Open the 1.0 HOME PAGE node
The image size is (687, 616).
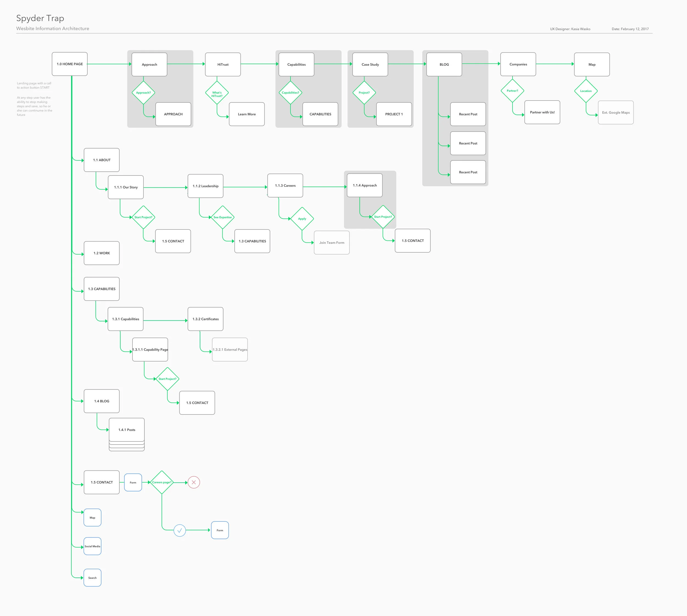pyautogui.click(x=70, y=64)
